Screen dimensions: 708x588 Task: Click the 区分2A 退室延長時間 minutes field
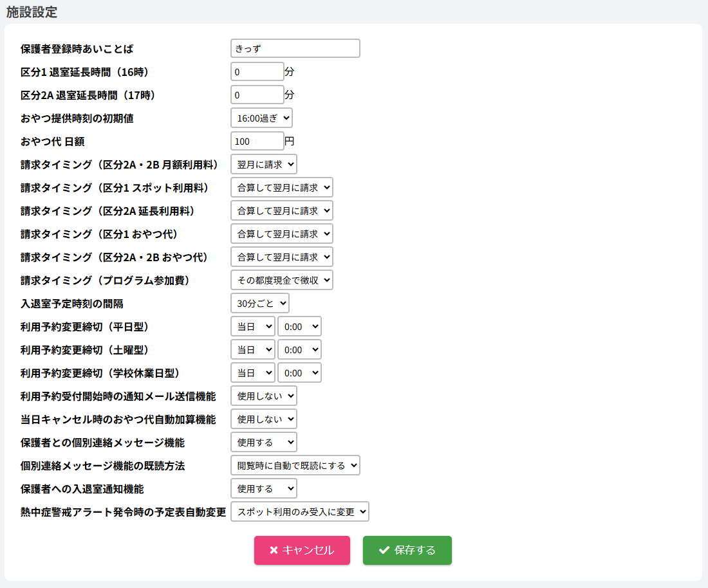(x=257, y=95)
